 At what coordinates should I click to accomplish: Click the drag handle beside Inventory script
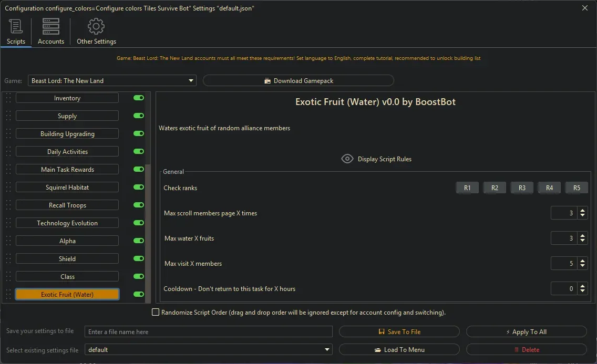tap(8, 98)
